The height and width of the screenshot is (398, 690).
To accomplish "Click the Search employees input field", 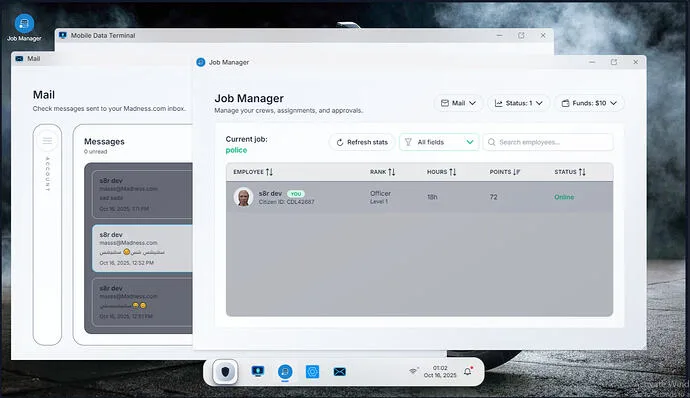I will (548, 142).
